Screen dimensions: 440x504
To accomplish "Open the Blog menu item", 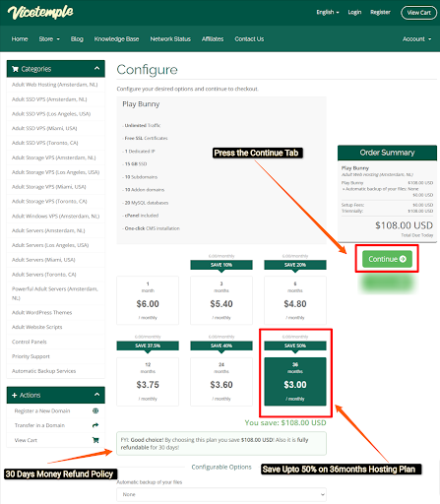I will [77, 38].
